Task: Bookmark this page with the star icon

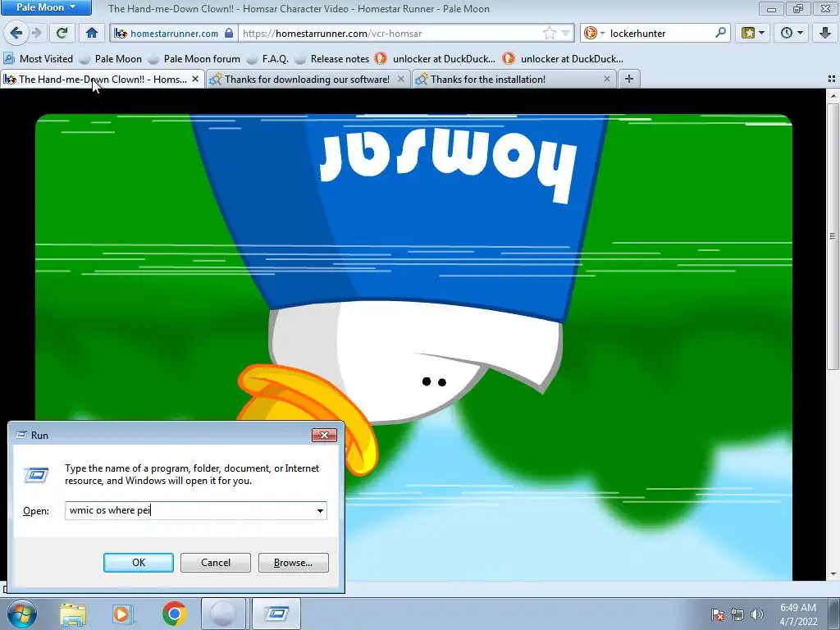Action: (x=549, y=33)
